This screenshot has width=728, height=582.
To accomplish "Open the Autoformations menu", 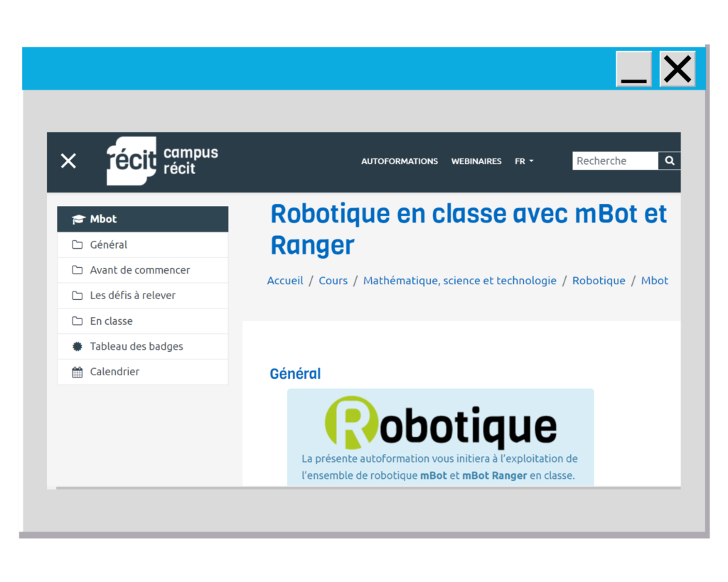I will point(400,161).
